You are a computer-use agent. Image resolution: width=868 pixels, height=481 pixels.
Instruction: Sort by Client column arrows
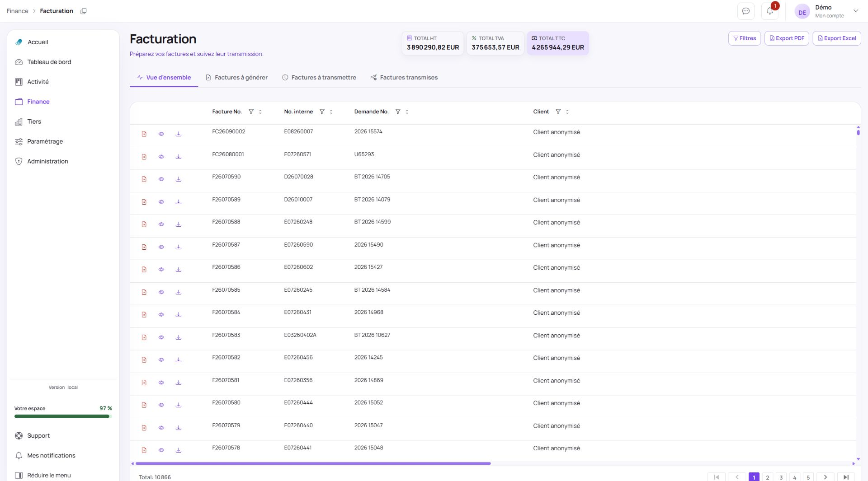click(x=567, y=112)
